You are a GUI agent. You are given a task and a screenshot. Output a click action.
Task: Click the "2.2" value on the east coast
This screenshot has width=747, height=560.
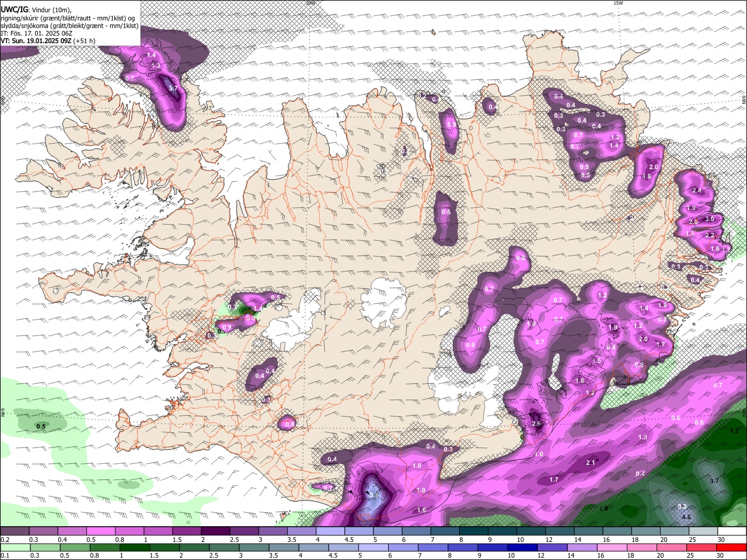click(x=710, y=235)
